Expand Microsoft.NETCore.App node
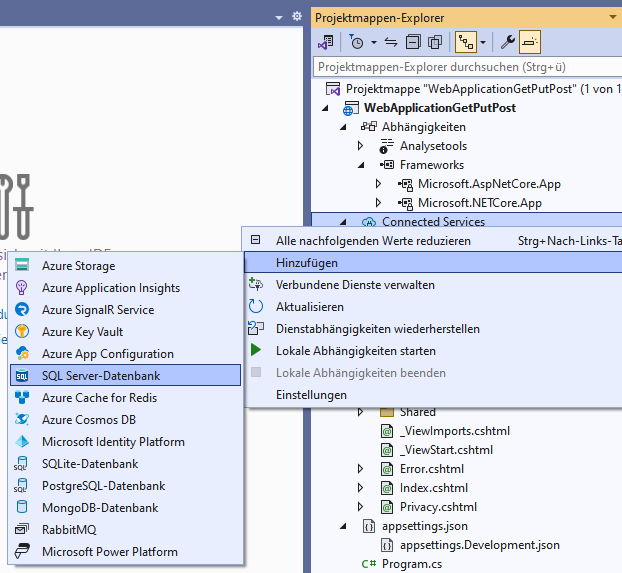Image resolution: width=622 pixels, height=573 pixels. coord(378,203)
